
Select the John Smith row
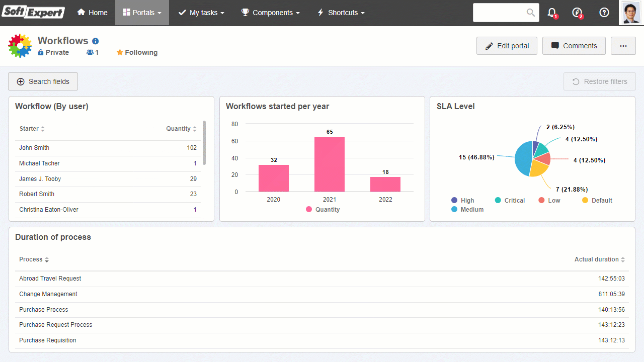(x=108, y=148)
